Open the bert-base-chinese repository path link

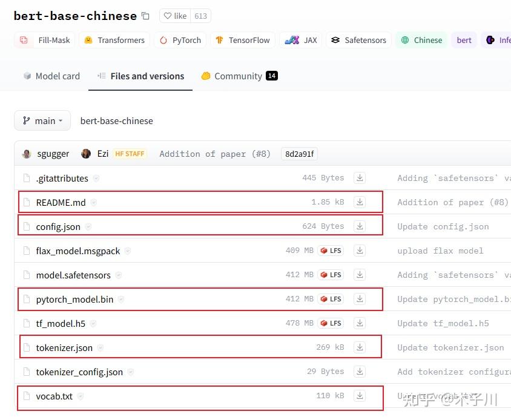coord(117,121)
